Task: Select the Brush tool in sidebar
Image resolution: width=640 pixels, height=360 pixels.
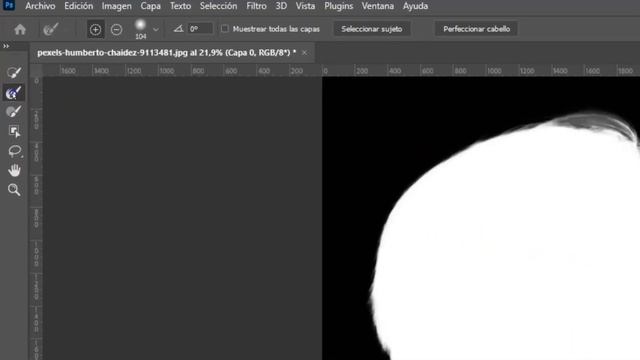Action: click(14, 111)
